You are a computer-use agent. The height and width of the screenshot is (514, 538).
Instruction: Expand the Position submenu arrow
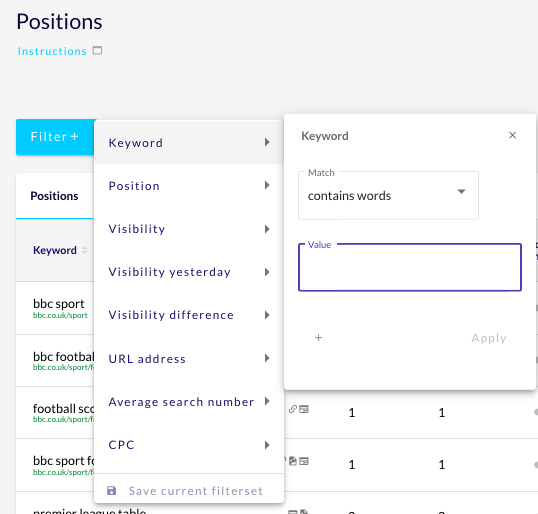tap(267, 185)
